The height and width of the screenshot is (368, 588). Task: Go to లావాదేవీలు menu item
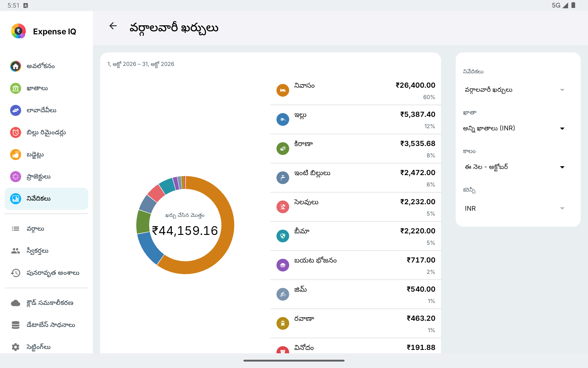click(x=46, y=110)
